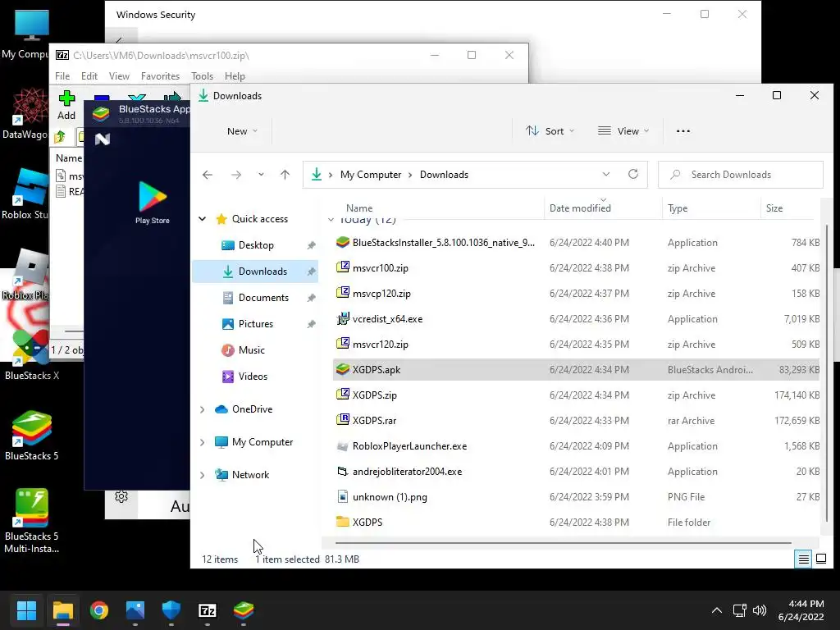Open the New dropdown menu
The width and height of the screenshot is (840, 630).
coord(242,131)
